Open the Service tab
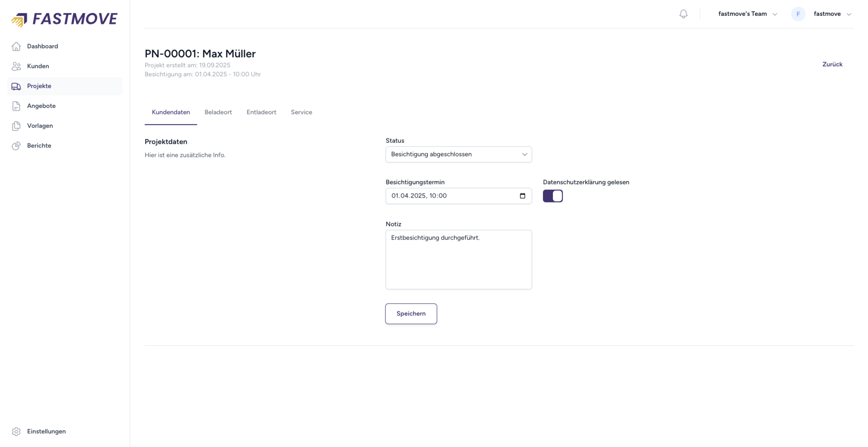The height and width of the screenshot is (447, 868). [x=301, y=113]
